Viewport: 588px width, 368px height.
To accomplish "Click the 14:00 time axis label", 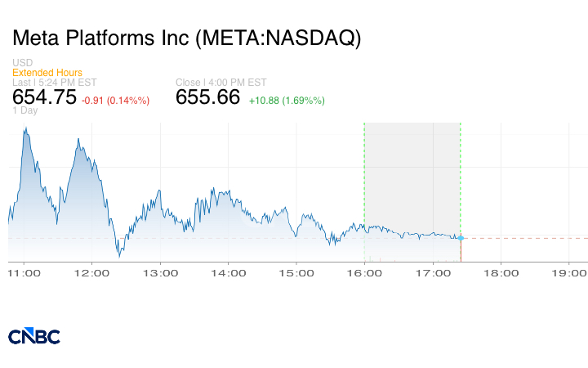I will pyautogui.click(x=227, y=273).
